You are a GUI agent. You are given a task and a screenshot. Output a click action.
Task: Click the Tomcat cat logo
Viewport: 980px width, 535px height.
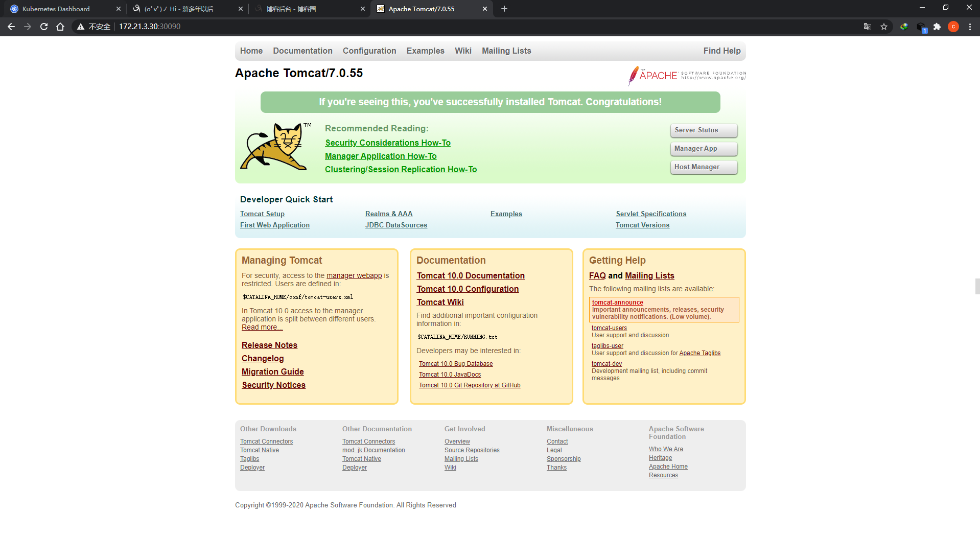276,147
